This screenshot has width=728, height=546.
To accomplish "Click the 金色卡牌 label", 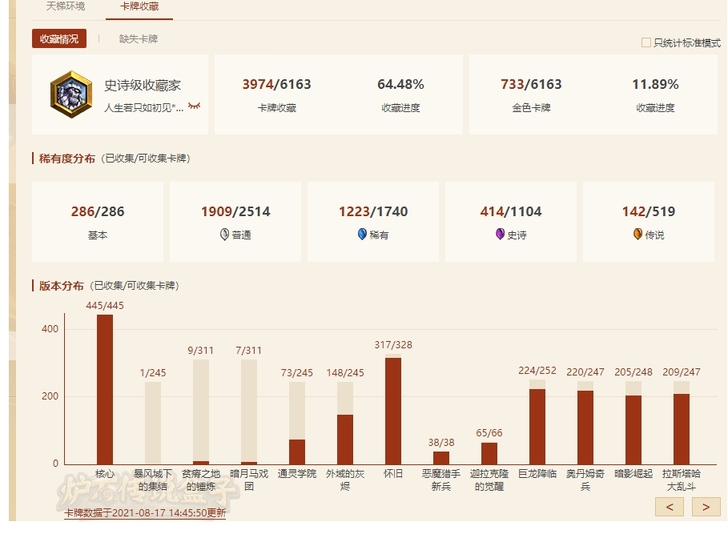I will [x=531, y=108].
